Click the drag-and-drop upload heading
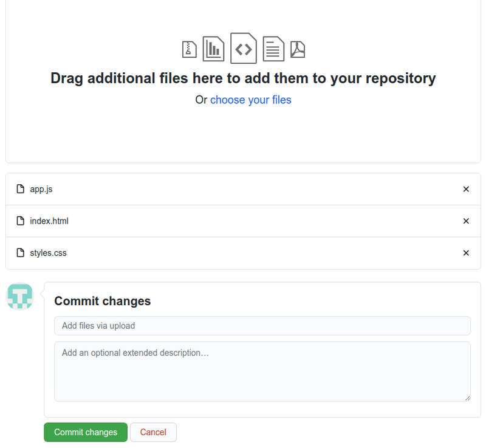Image resolution: width=486 pixels, height=448 pixels. click(243, 78)
